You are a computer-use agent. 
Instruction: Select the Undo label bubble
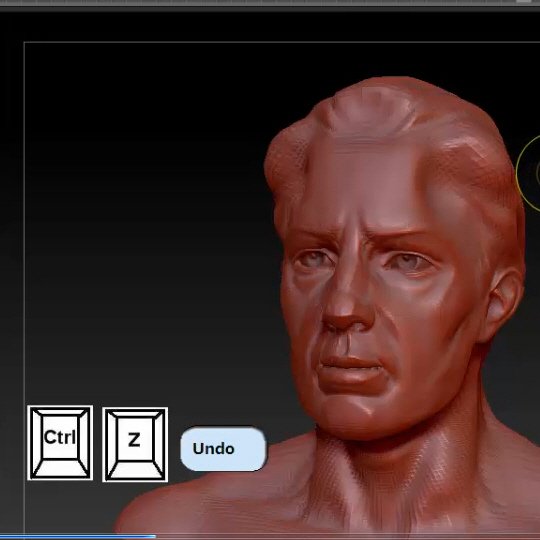pos(223,449)
